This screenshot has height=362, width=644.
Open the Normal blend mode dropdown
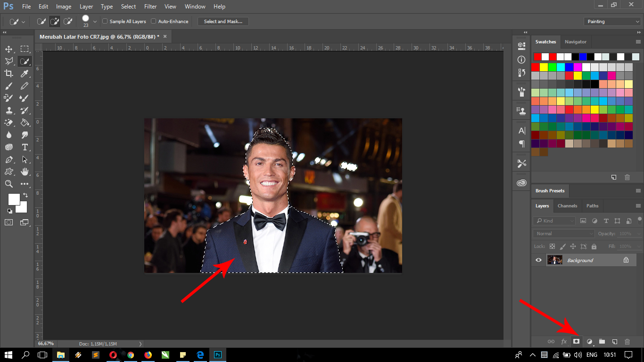point(564,233)
